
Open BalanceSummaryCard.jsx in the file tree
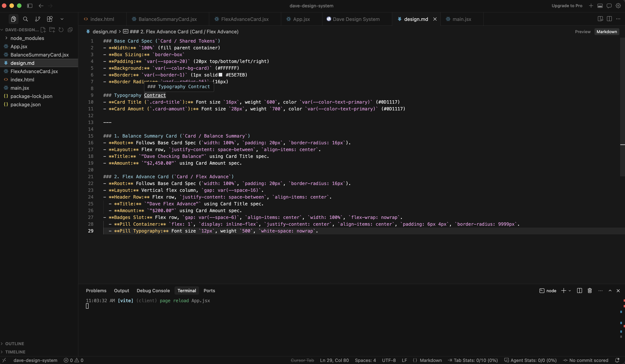tap(39, 55)
